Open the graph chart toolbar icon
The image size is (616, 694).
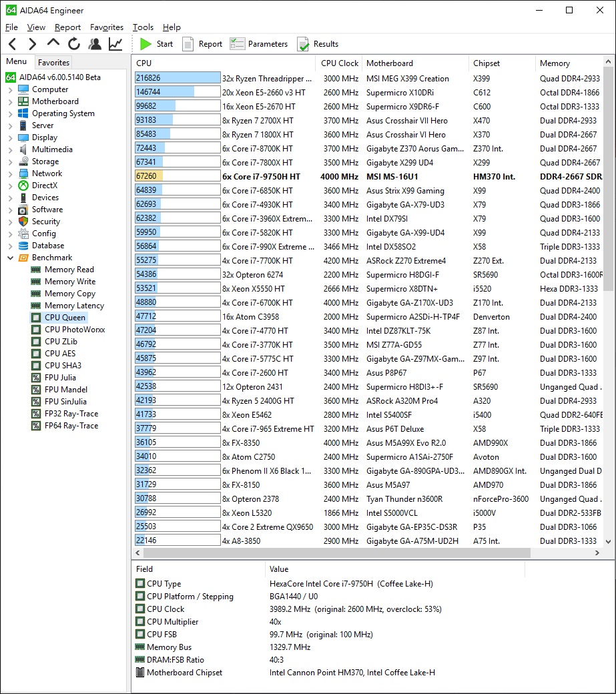tap(115, 44)
